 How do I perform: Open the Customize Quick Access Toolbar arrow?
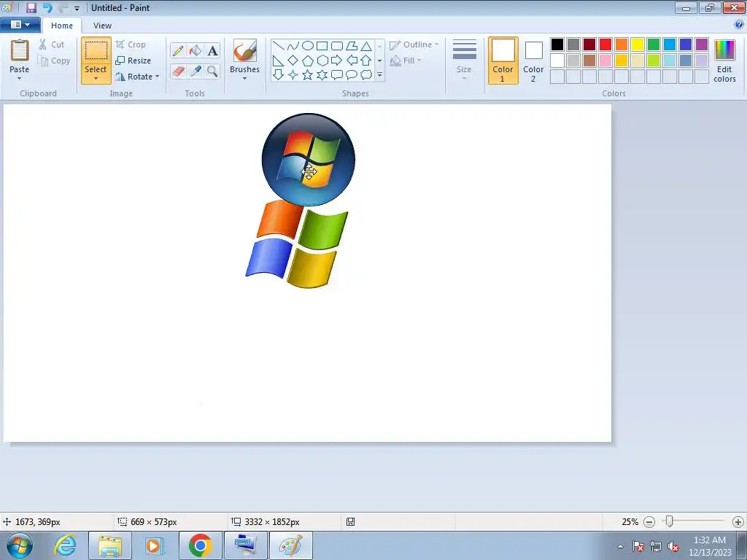click(x=77, y=8)
